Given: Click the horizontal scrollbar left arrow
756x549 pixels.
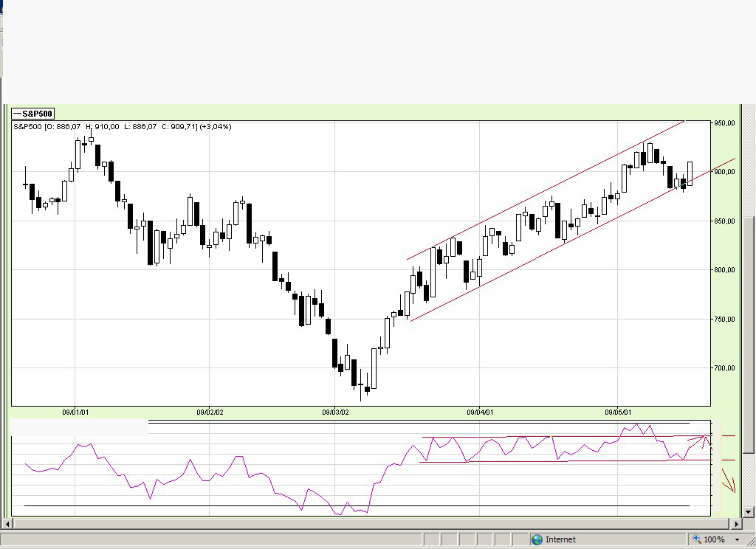Looking at the screenshot, I should point(7,523).
